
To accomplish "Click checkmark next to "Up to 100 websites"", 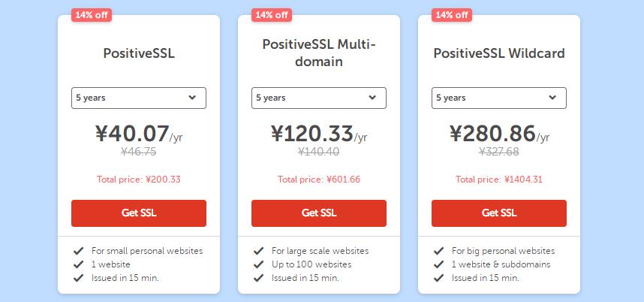I will [258, 264].
